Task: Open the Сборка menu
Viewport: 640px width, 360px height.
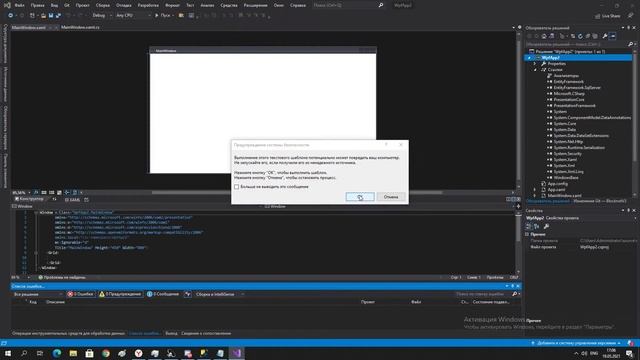Action: [102, 5]
